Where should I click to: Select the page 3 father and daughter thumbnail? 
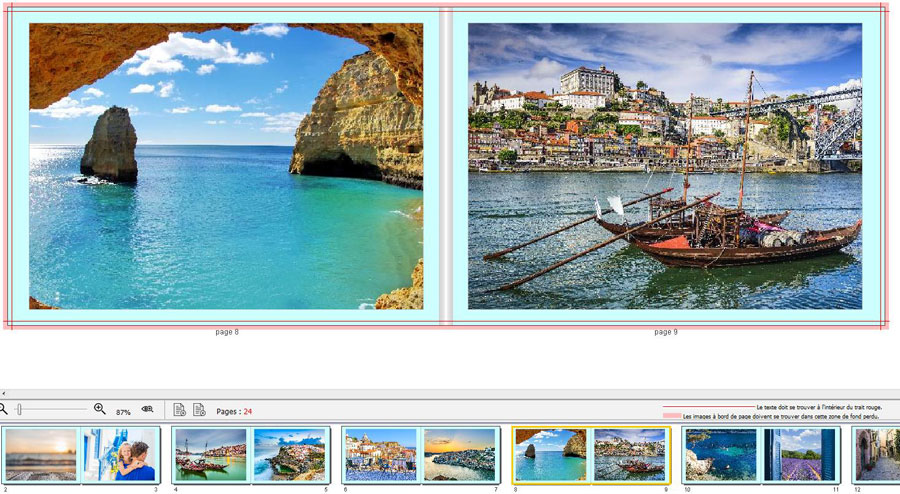120,455
